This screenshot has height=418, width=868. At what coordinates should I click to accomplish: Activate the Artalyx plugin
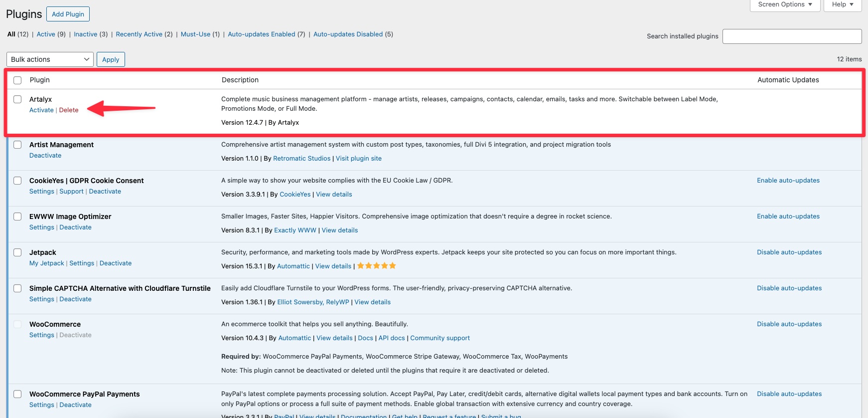(41, 110)
